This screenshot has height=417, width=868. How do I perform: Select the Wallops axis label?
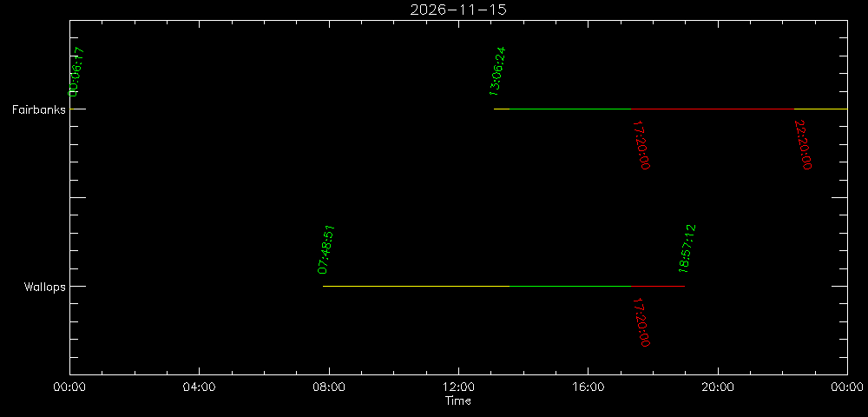[x=45, y=288]
